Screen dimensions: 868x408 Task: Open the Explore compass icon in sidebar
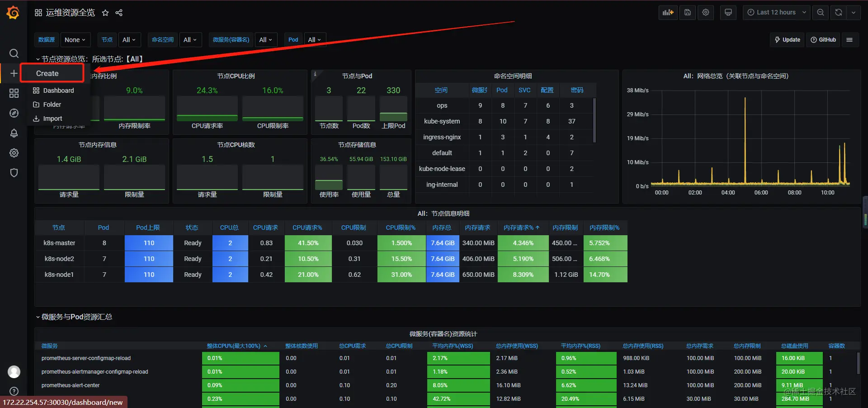point(14,113)
